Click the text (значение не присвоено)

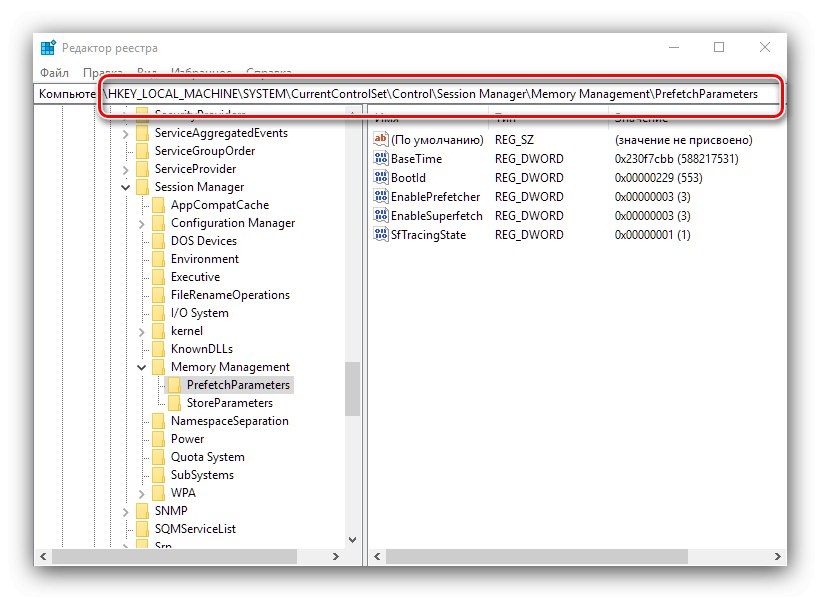coord(684,140)
